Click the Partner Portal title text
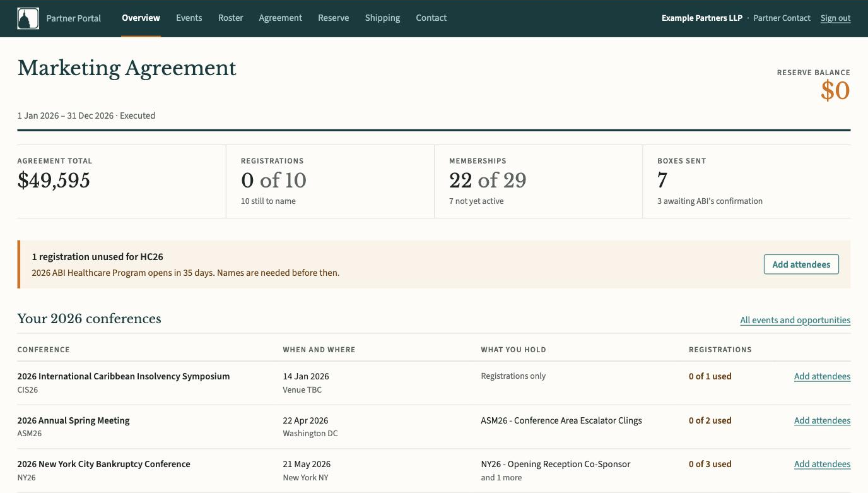Viewport: 868px width, 493px height. point(74,18)
